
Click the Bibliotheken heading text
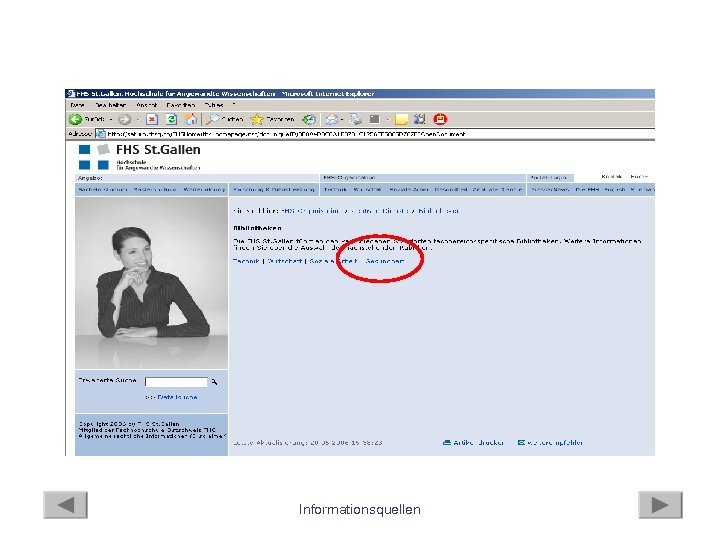(x=257, y=228)
